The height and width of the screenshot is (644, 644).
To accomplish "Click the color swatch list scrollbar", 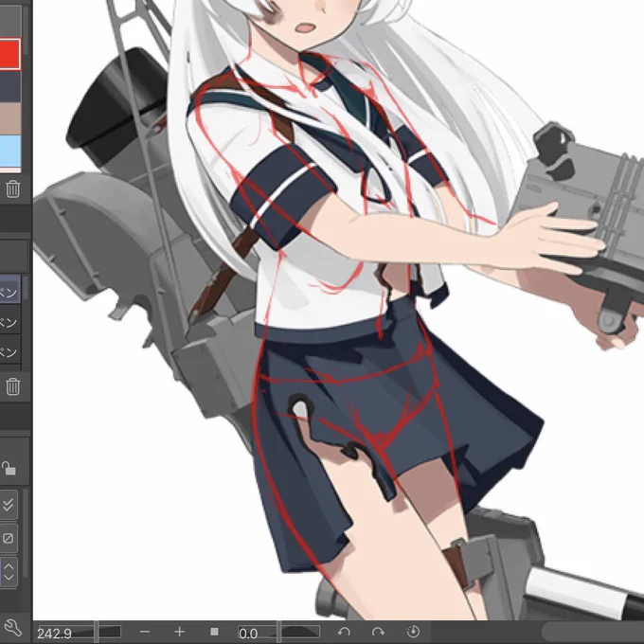I will click(26, 28).
